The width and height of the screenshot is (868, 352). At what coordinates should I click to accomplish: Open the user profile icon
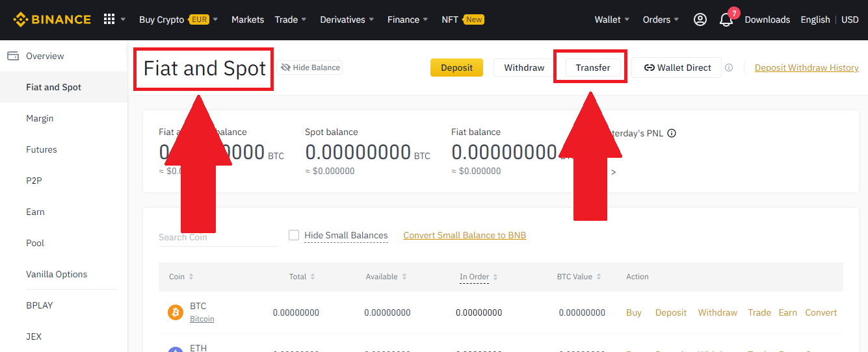(x=700, y=19)
